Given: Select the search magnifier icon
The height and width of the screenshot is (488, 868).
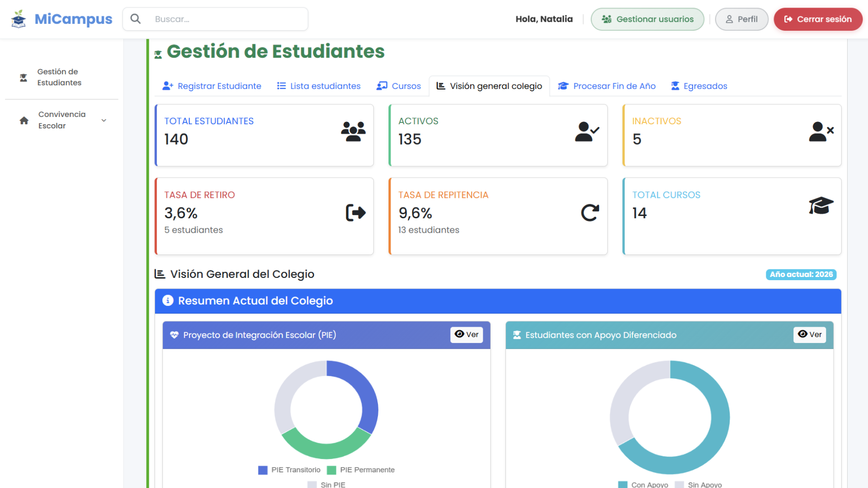Looking at the screenshot, I should pyautogui.click(x=136, y=19).
